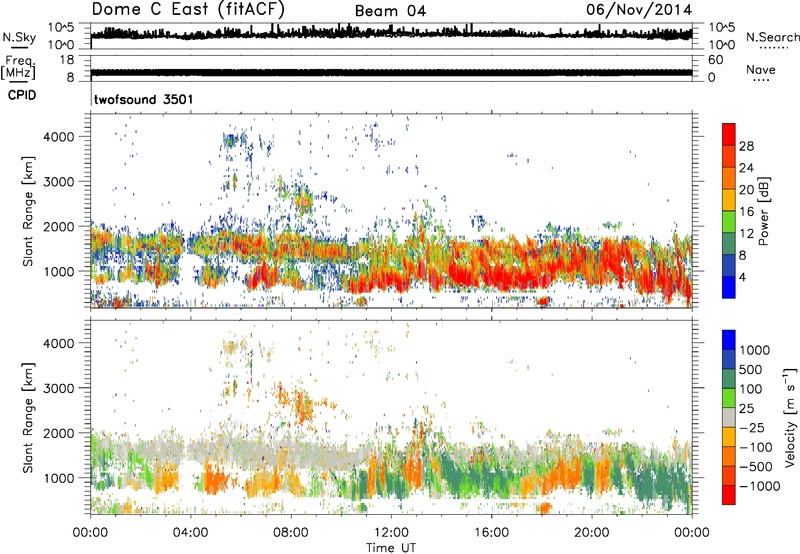Viewport: 800px width, 554px height.
Task: Click the '12:00' time axis tick
Action: point(391,533)
